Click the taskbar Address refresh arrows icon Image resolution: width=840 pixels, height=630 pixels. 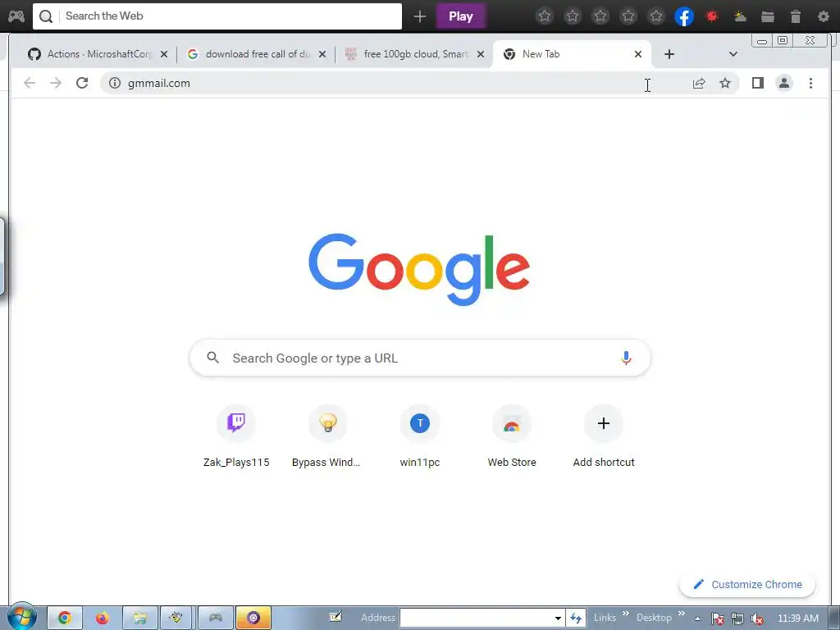pyautogui.click(x=576, y=618)
